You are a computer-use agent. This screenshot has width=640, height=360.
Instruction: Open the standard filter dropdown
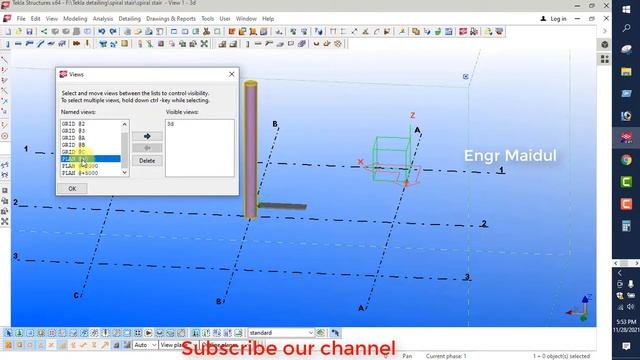281,333
